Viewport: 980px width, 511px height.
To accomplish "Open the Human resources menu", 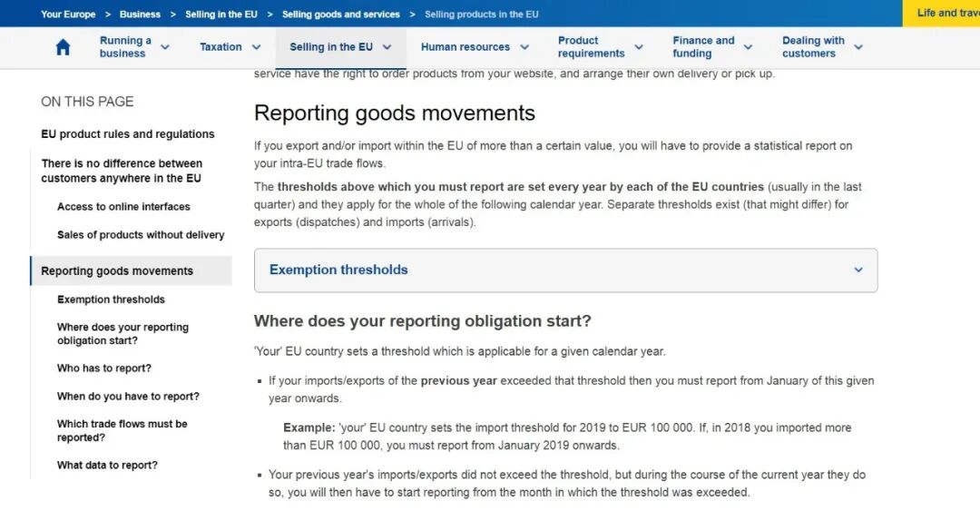I will pyautogui.click(x=465, y=47).
